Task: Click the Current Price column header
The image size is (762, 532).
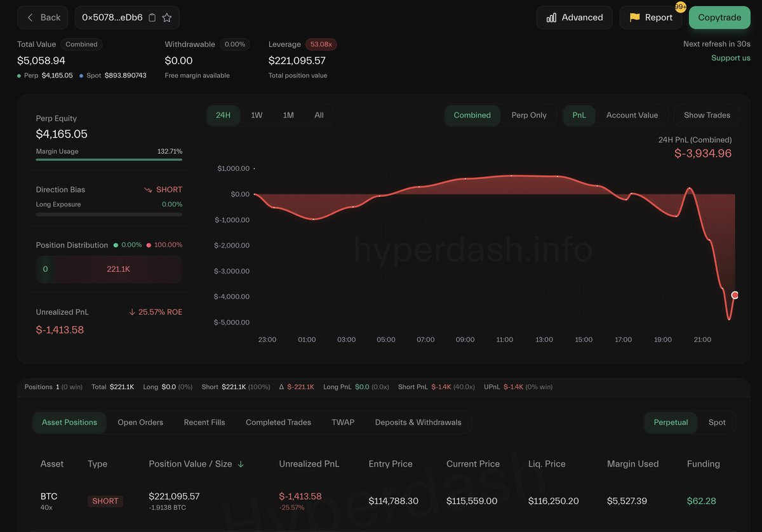Action: (x=473, y=464)
